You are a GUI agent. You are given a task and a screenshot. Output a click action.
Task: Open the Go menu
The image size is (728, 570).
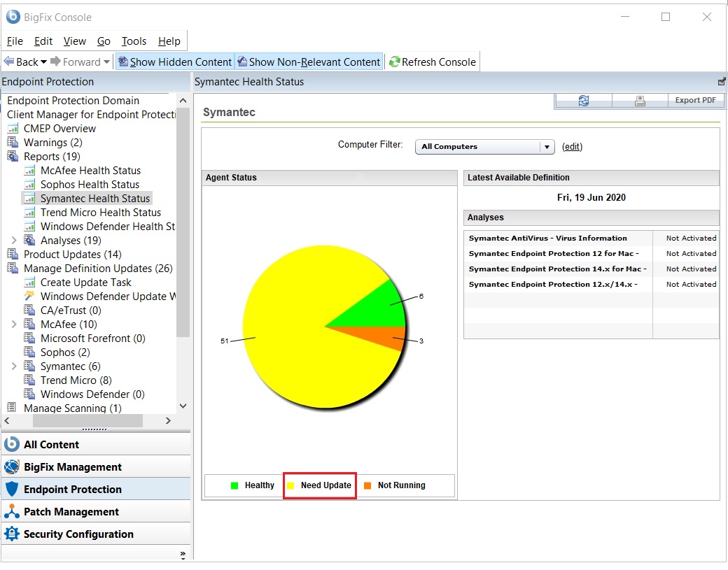tap(104, 41)
